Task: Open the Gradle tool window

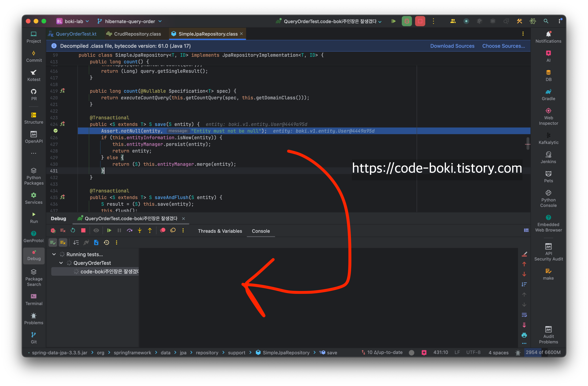Action: [548, 95]
